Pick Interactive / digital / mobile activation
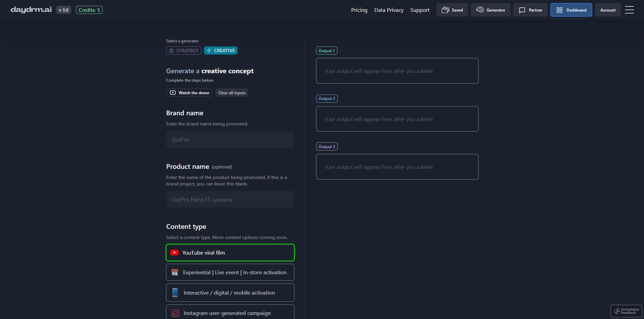Image resolution: width=644 pixels, height=319 pixels. pyautogui.click(x=230, y=293)
